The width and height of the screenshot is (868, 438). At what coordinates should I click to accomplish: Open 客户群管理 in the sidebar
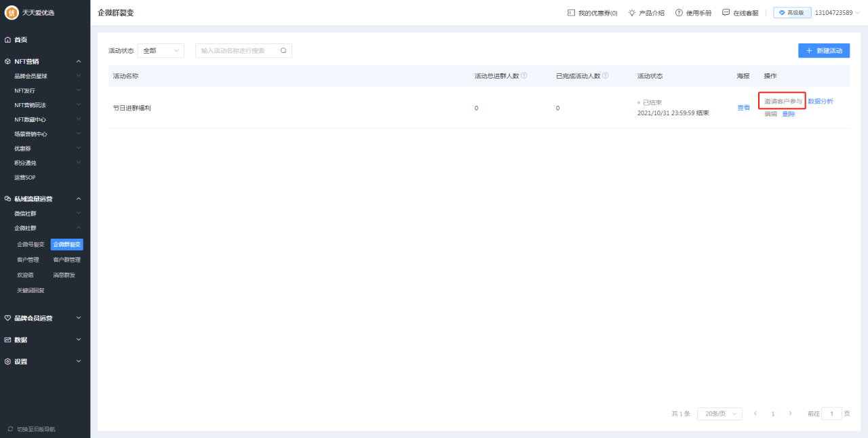pos(67,260)
